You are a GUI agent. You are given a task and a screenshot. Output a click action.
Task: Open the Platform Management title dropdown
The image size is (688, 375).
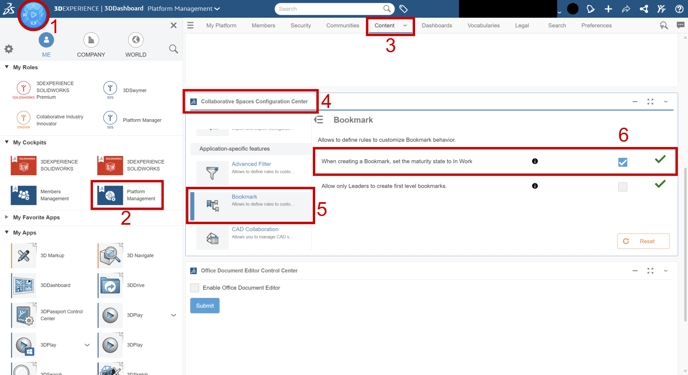(217, 9)
